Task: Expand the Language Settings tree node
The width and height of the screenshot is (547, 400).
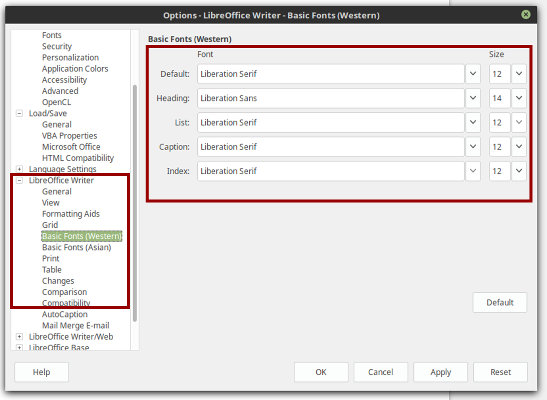Action: [x=20, y=169]
